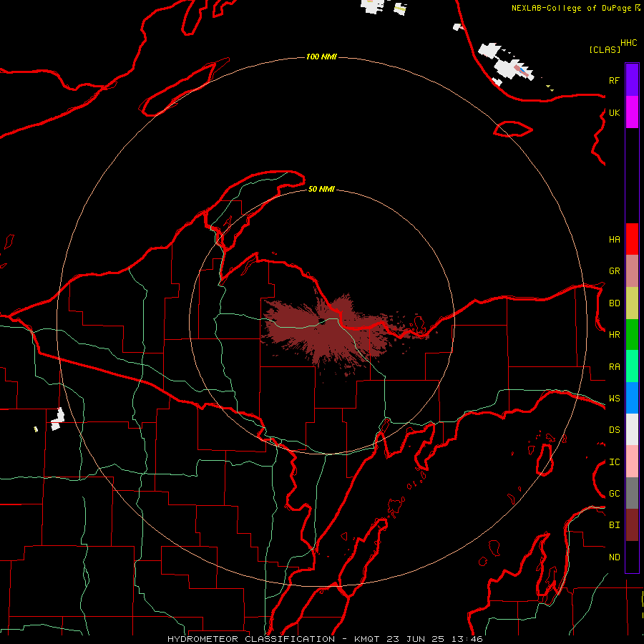Screen dimensions: 644x644
Task: Click the GR dusty-pink legend swatch
Action: pyautogui.click(x=632, y=271)
